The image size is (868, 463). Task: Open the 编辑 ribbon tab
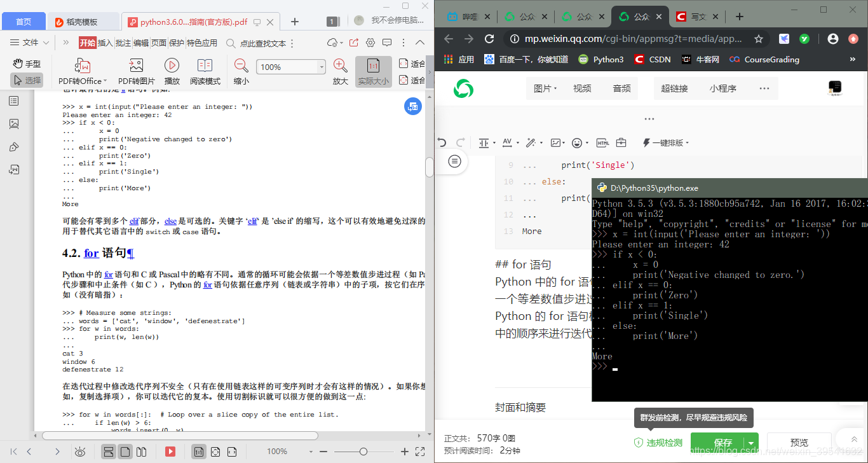click(140, 43)
